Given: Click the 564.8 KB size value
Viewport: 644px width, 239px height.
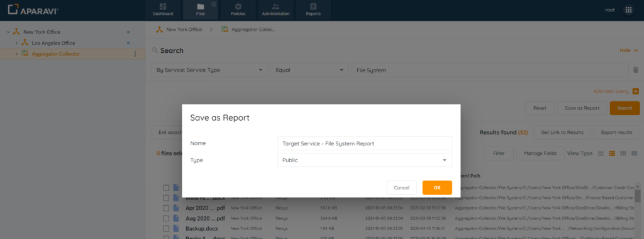Looking at the screenshot, I should tap(328, 218).
